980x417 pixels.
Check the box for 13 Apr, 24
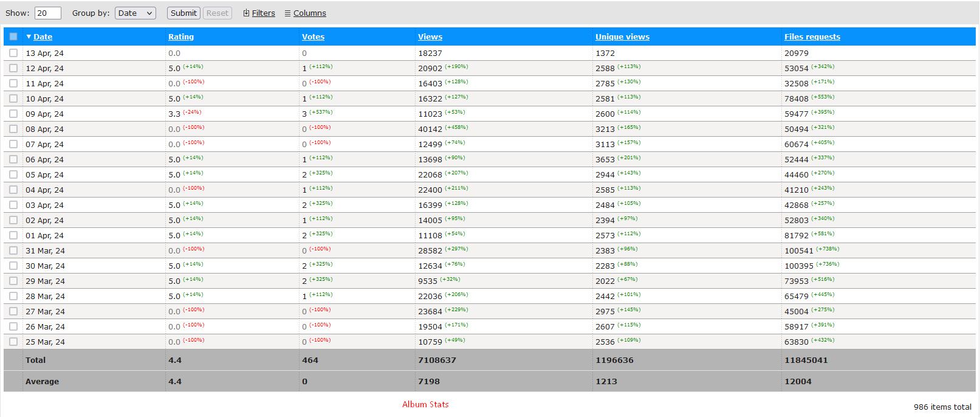(x=13, y=53)
